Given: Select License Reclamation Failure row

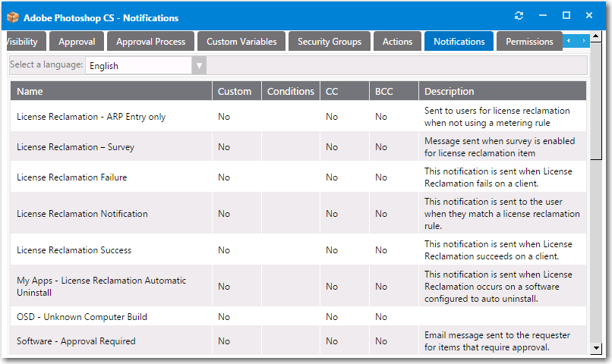Looking at the screenshot, I should point(72,177).
